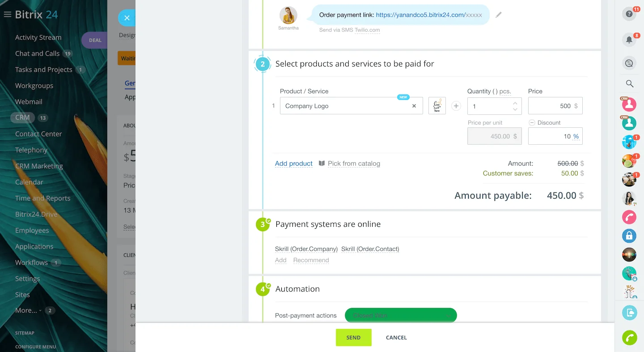
Task: Click the help question mark icon
Action: click(x=629, y=14)
